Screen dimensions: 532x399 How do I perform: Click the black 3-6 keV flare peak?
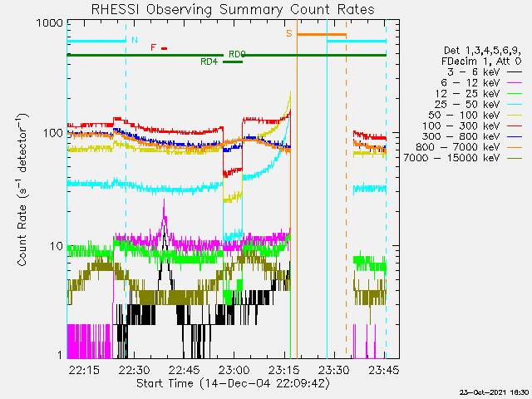coord(165,228)
